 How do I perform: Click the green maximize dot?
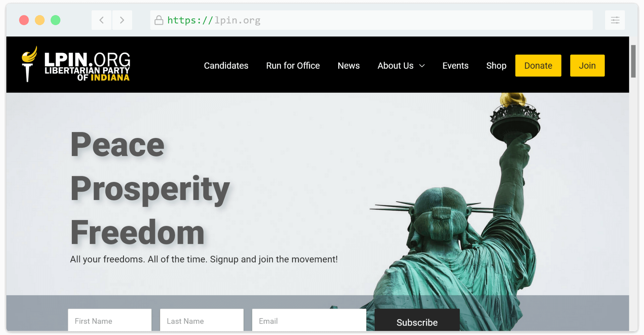55,20
